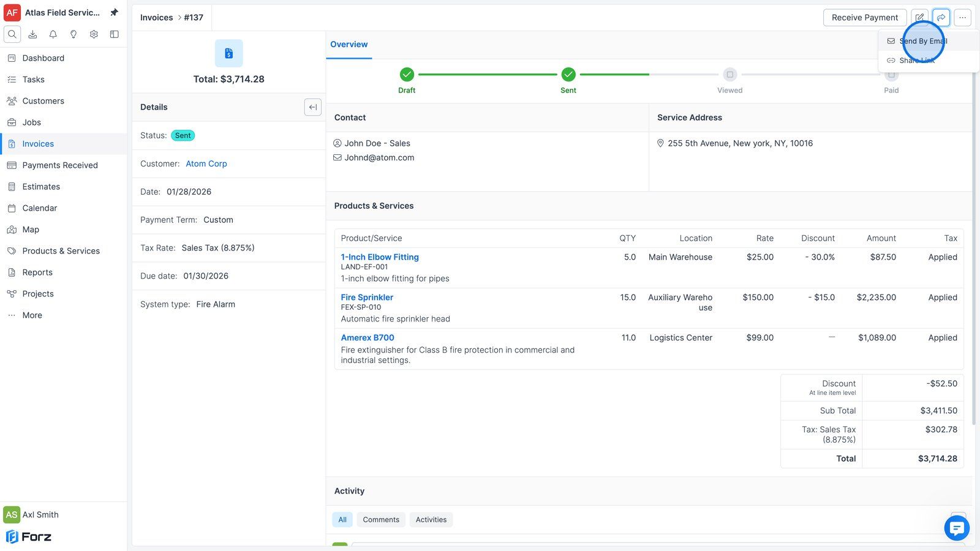Click the share arrow icon
Screen dimensions: 980x551
pos(941,18)
